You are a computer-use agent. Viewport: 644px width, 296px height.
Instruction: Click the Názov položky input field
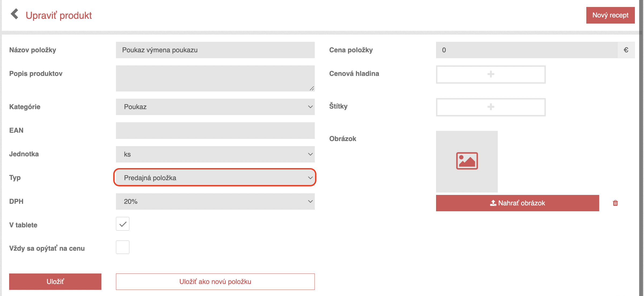tap(215, 50)
